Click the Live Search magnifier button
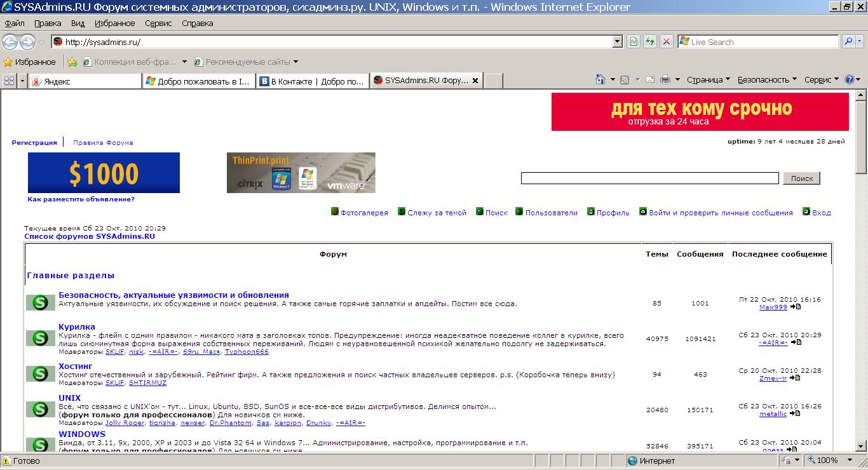The height and width of the screenshot is (470, 868). tap(848, 42)
